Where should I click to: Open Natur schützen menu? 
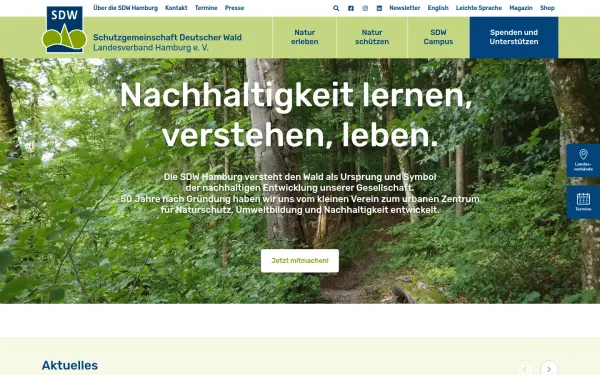372,37
